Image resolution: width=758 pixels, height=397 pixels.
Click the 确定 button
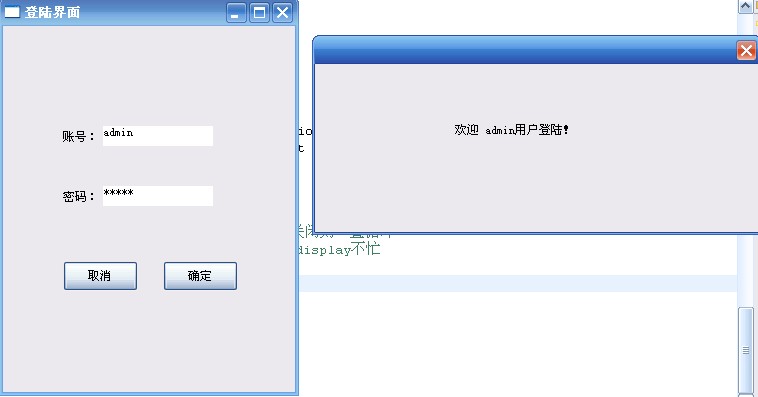click(200, 276)
